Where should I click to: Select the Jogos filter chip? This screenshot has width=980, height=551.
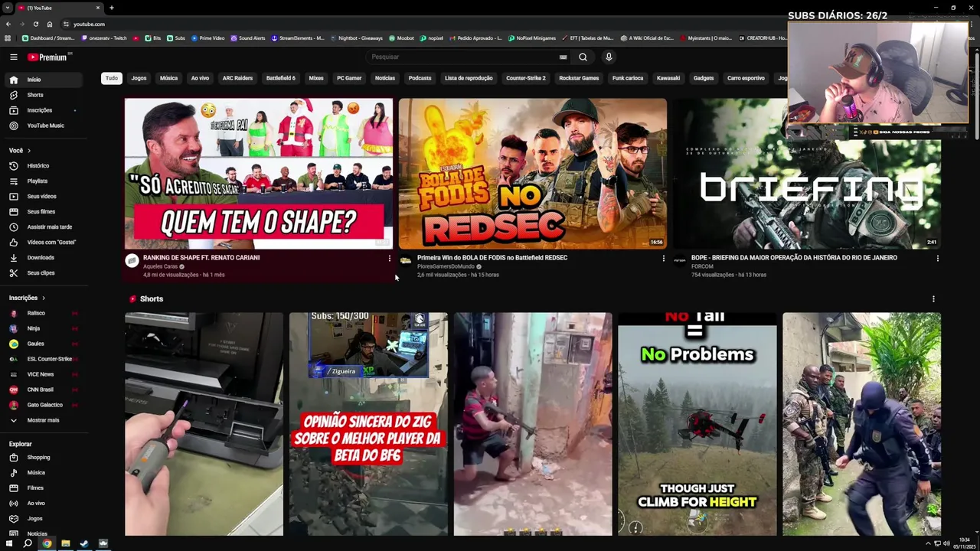coord(139,78)
